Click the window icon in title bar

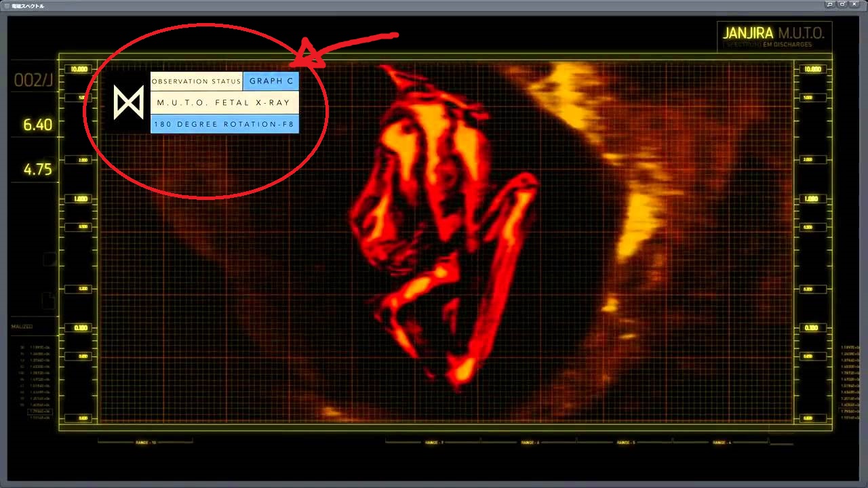(x=6, y=5)
